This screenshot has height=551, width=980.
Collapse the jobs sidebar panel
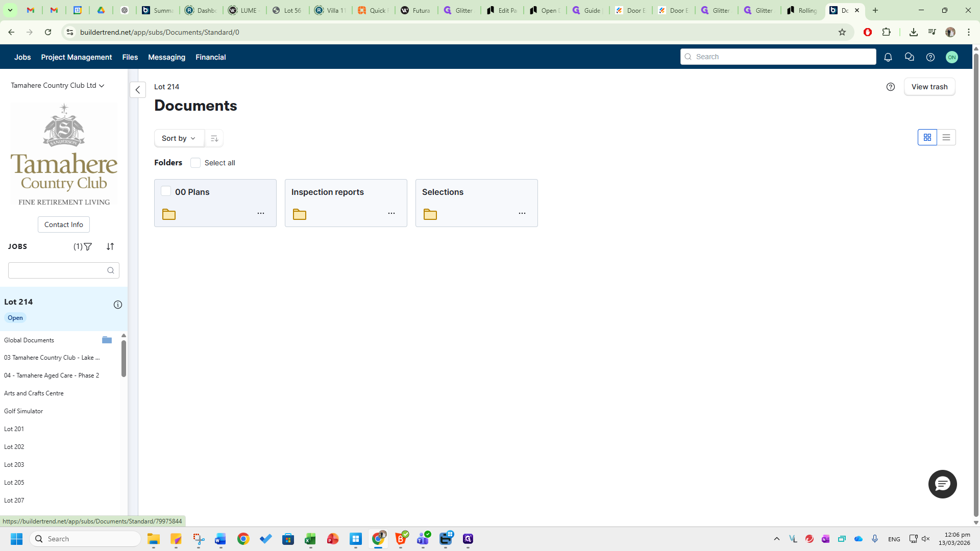pos(138,90)
